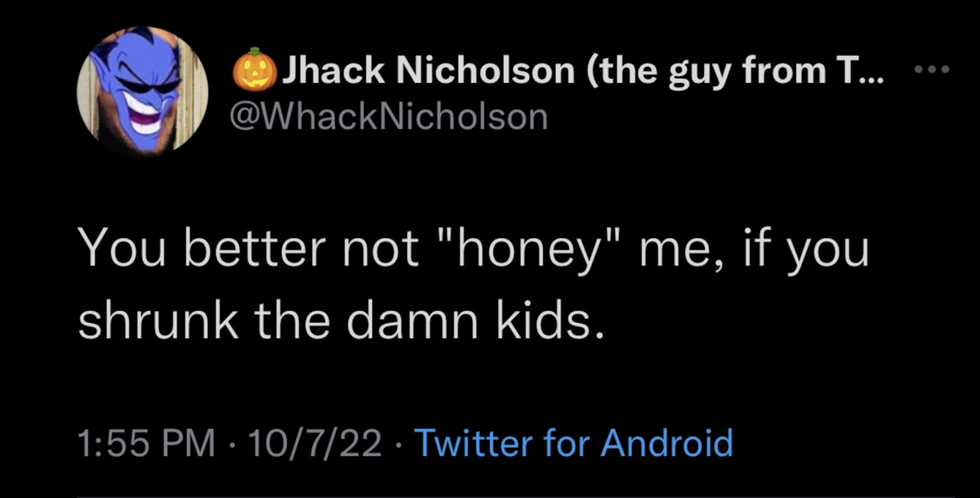The height and width of the screenshot is (498, 980).
Task: Click the word "Android" in the source label
Action: [x=667, y=443]
